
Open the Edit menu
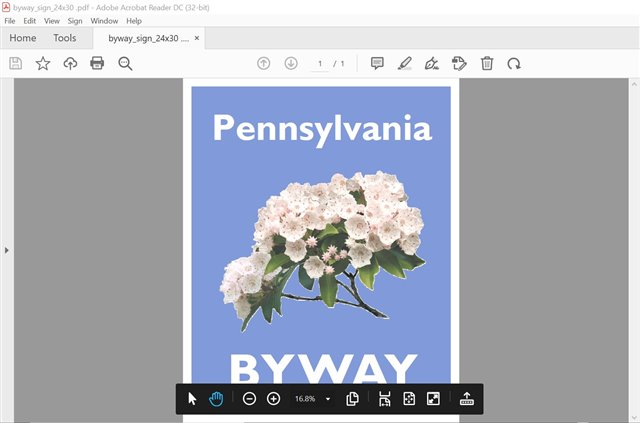[x=29, y=21]
